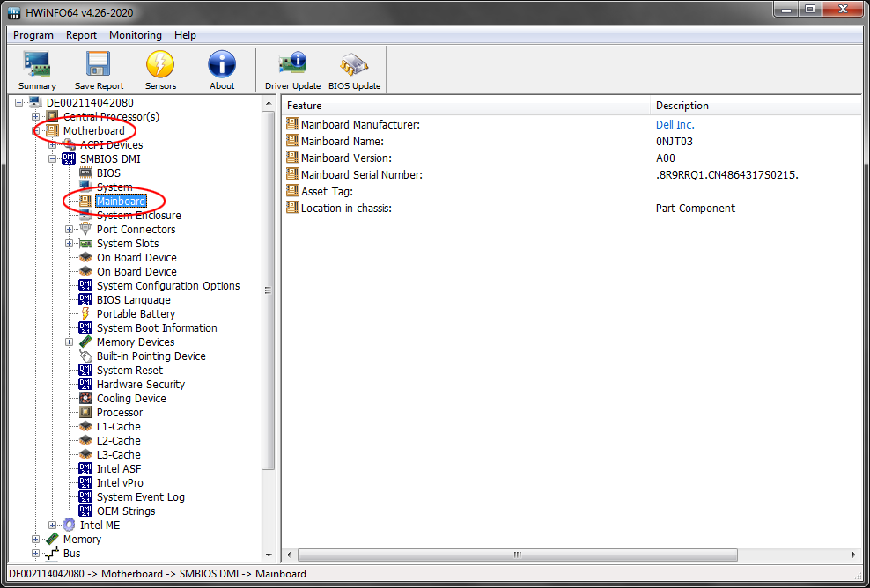Screen dimensions: 870x588
Task: Select the L3-Cache tree item
Action: coord(118,455)
